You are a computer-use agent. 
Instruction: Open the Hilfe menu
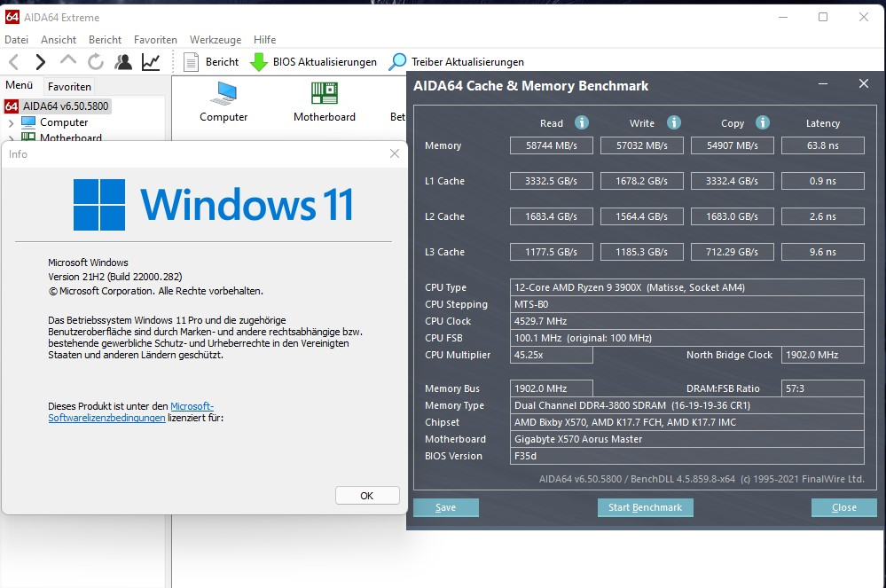[264, 40]
